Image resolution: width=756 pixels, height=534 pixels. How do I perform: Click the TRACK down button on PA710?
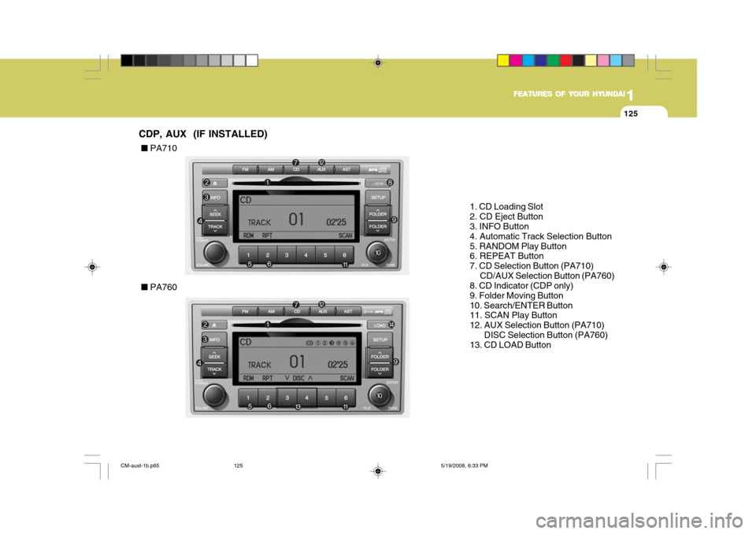(x=215, y=228)
